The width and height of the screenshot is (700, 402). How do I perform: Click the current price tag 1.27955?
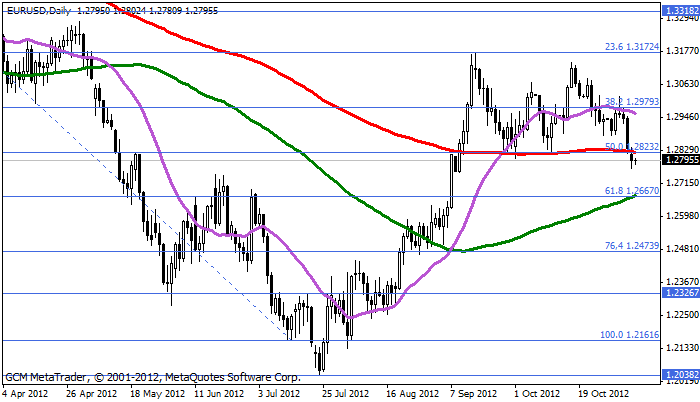pyautogui.click(x=681, y=159)
